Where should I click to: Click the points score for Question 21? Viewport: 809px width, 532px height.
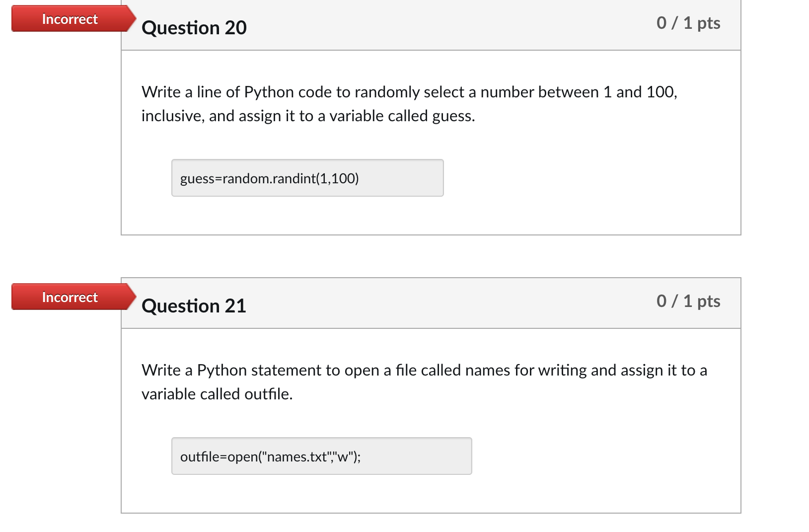coord(688,301)
